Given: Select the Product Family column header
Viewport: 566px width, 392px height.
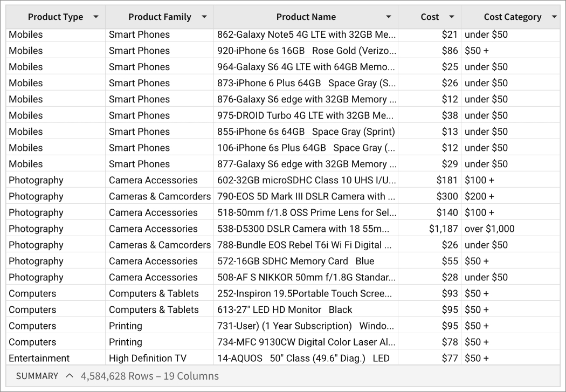Looking at the screenshot, I should point(160,17).
